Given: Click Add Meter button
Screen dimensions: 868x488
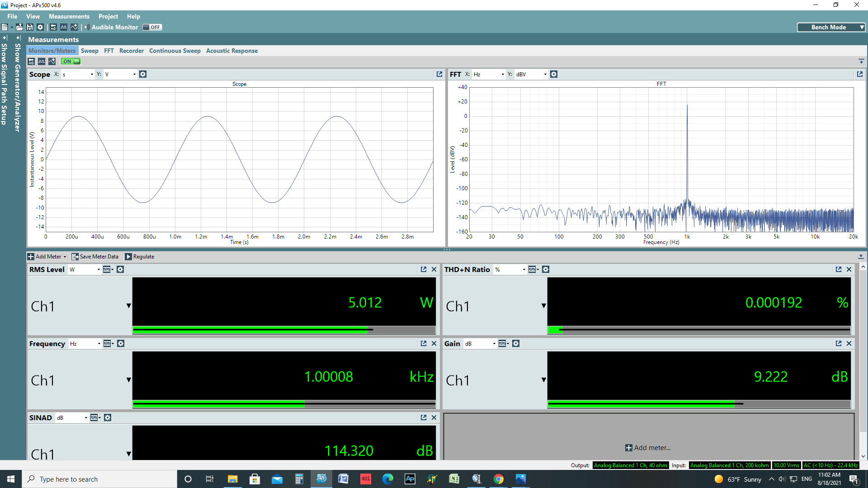Looking at the screenshot, I should click(x=47, y=257).
